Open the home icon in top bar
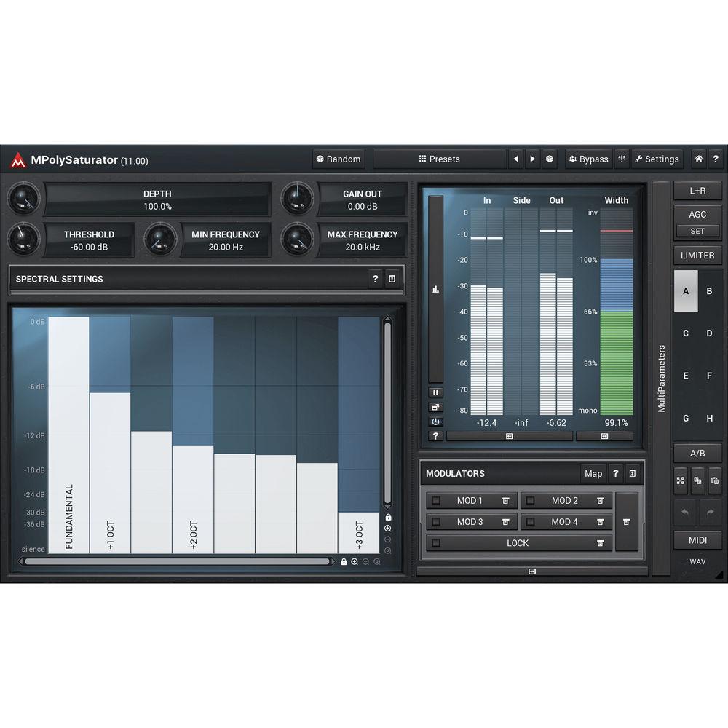Image resolution: width=728 pixels, height=728 pixels. click(698, 159)
